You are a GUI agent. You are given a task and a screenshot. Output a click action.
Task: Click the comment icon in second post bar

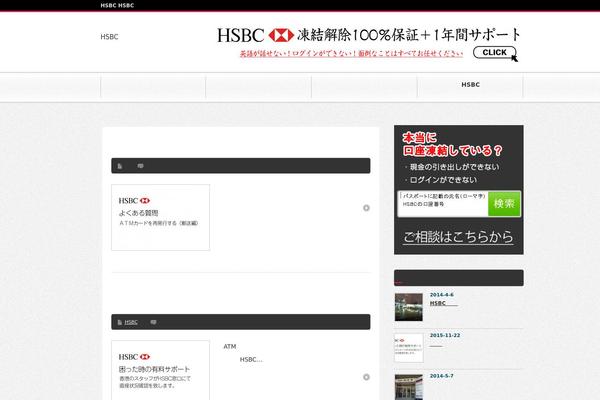153,322
